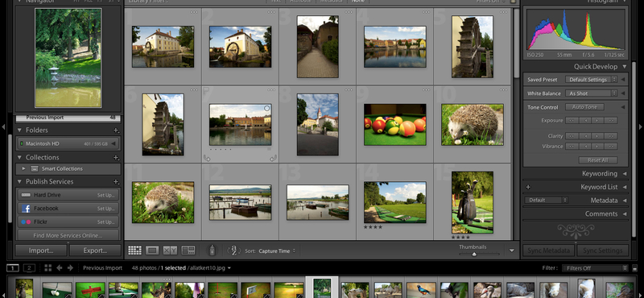Click the Auto Tone button

point(585,107)
